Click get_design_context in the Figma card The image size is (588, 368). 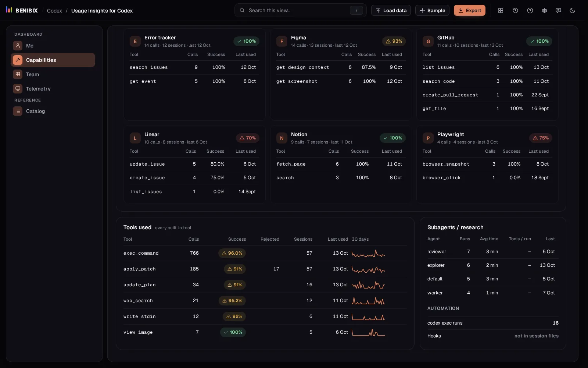coord(302,67)
